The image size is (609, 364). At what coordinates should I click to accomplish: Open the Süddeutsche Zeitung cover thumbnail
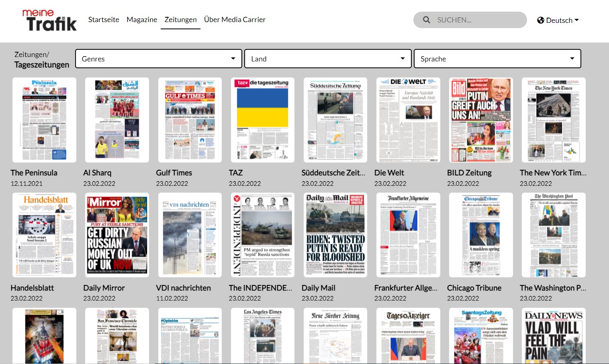click(335, 120)
